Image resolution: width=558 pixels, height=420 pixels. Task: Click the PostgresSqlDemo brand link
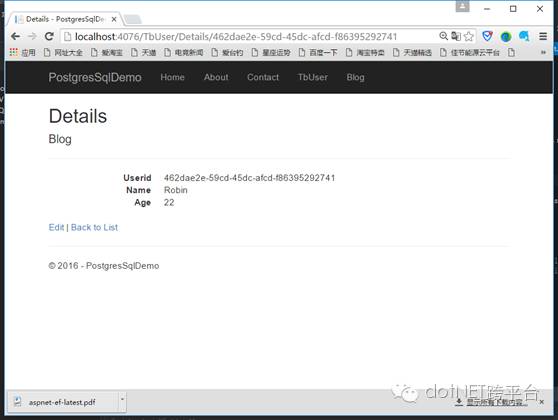point(95,77)
